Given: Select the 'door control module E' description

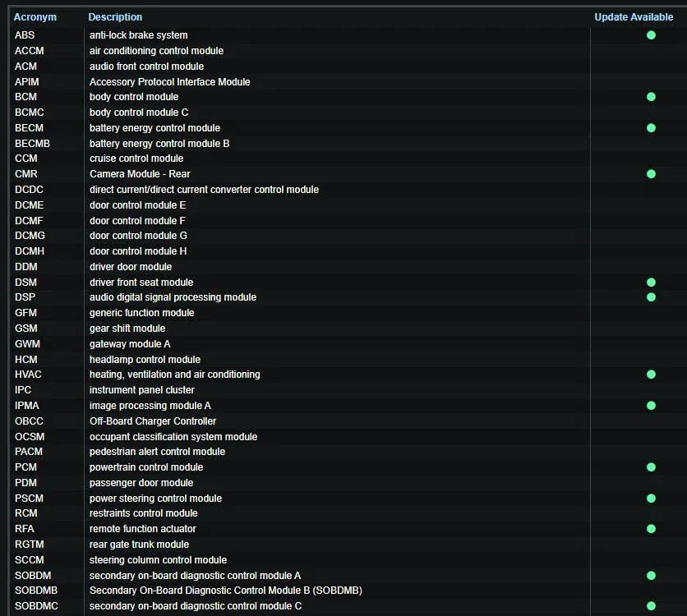Looking at the screenshot, I should [137, 205].
